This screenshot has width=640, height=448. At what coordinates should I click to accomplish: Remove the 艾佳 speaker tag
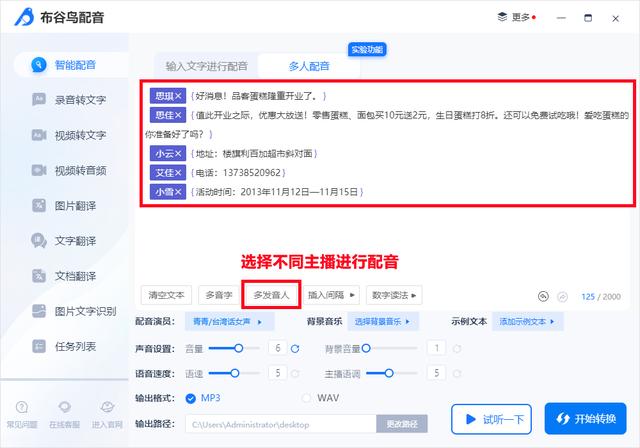coord(178,173)
